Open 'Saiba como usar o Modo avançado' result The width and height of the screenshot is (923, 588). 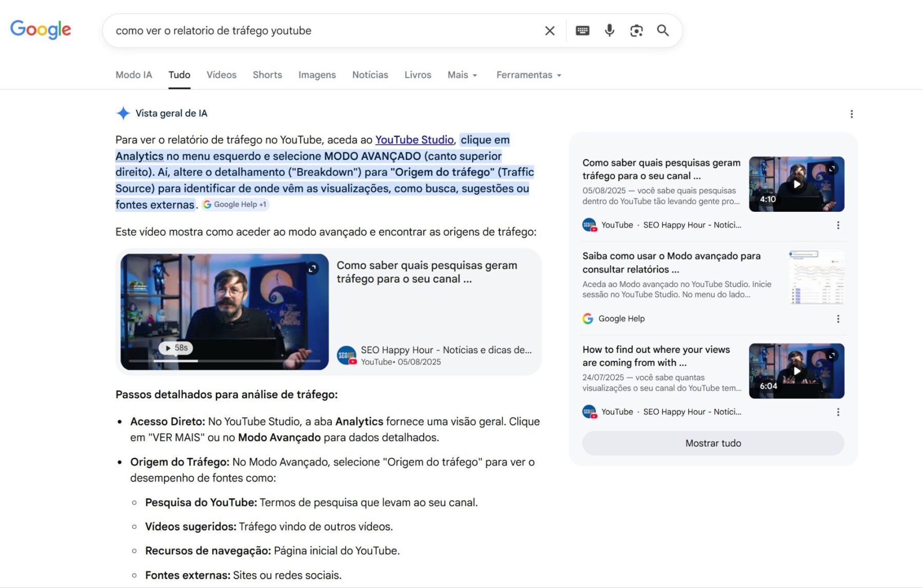point(672,262)
